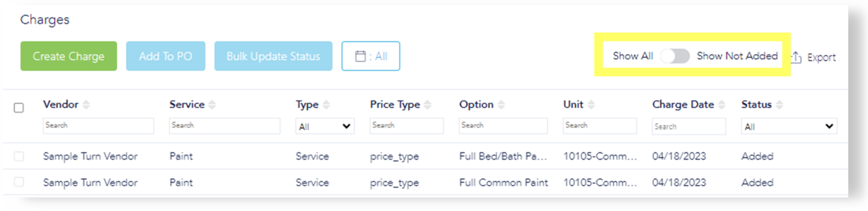Sort by Charge Date column arrows
This screenshot has width=868, height=211.
click(721, 105)
